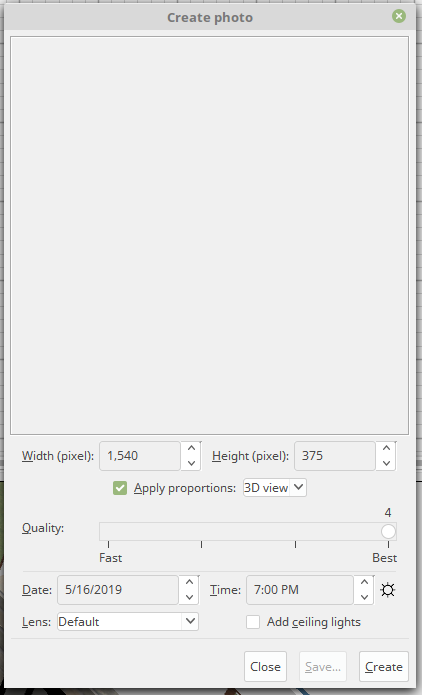Image resolution: width=422 pixels, height=695 pixels.
Task: Step the Date forward with up arrow
Action: [189, 582]
